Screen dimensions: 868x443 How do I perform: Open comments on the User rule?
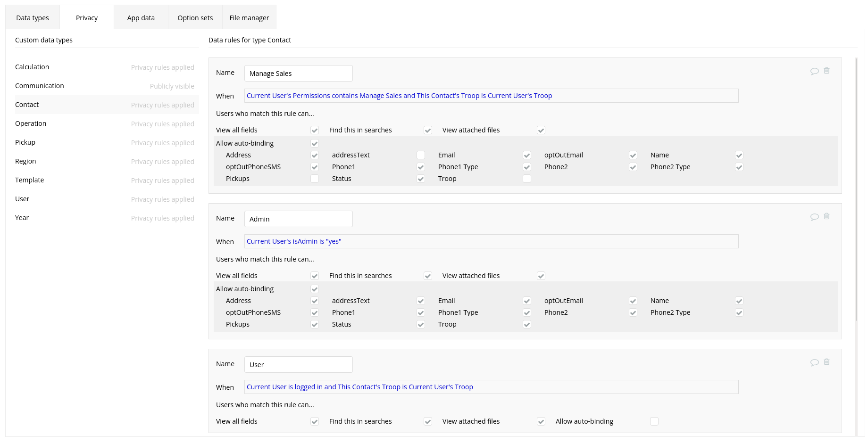(x=815, y=362)
